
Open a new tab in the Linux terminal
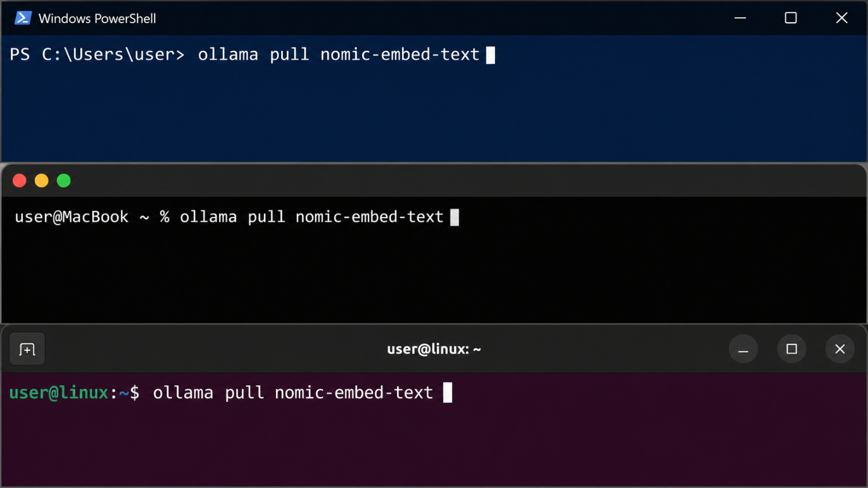point(27,349)
